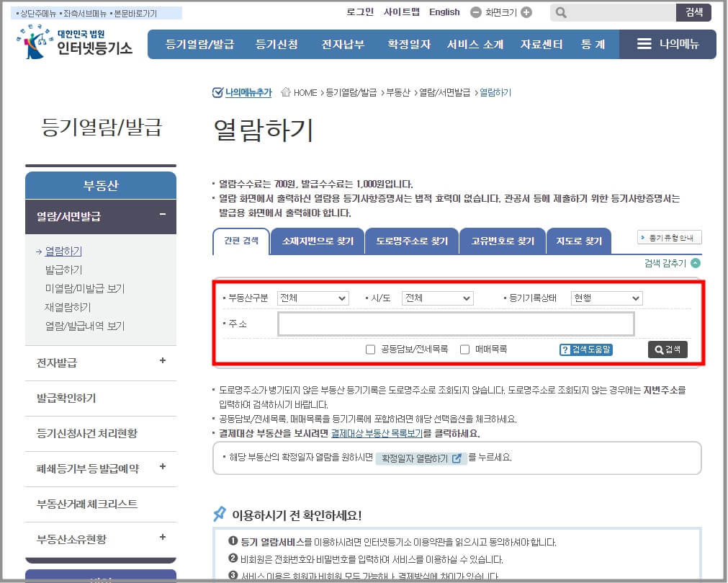Image resolution: width=728 pixels, height=583 pixels.
Task: Check the 매매목록 option
Action: click(x=464, y=349)
